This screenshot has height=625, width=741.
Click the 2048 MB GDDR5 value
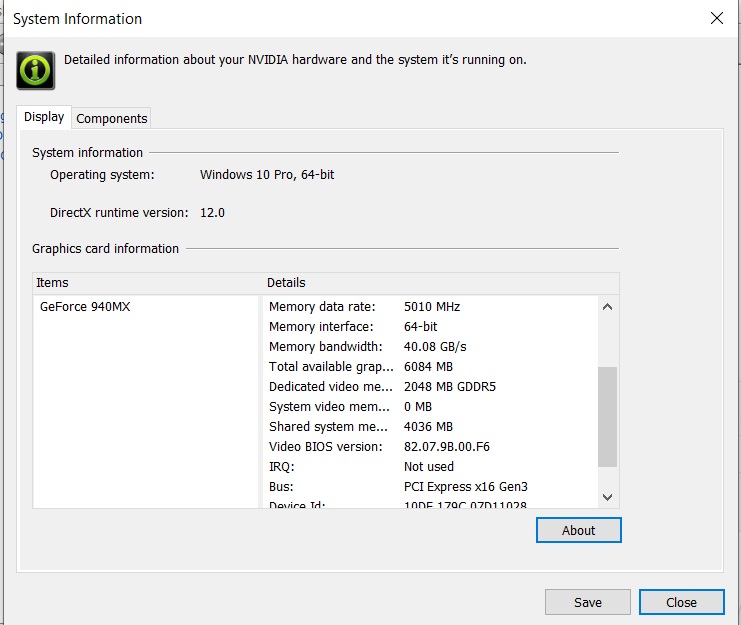point(450,386)
